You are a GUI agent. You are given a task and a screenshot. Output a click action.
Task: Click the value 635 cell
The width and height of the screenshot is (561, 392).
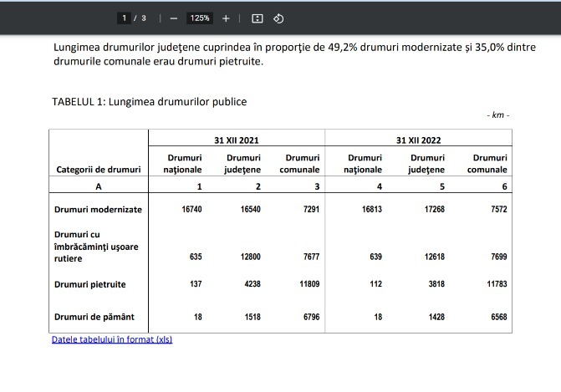click(x=196, y=257)
